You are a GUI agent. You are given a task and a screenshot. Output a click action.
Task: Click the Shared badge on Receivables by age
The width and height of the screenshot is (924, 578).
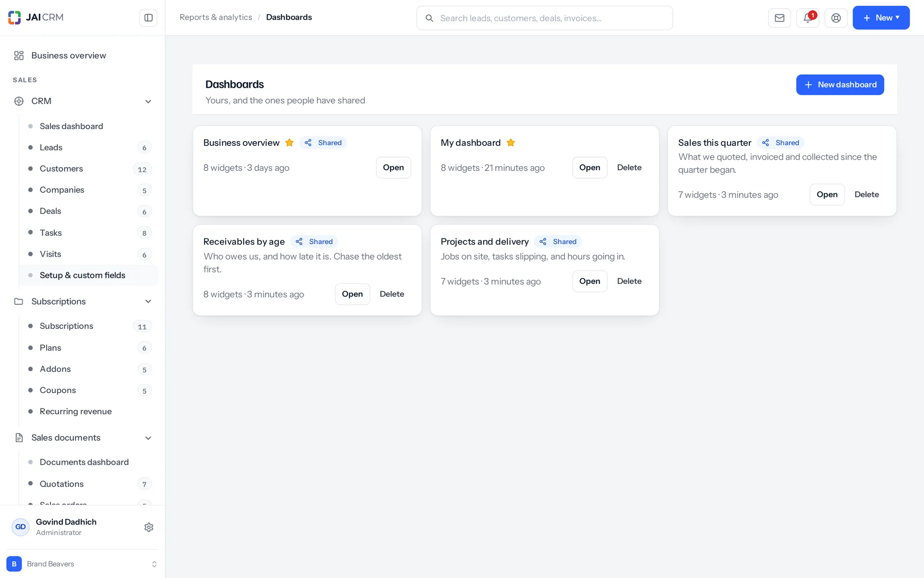coord(314,241)
